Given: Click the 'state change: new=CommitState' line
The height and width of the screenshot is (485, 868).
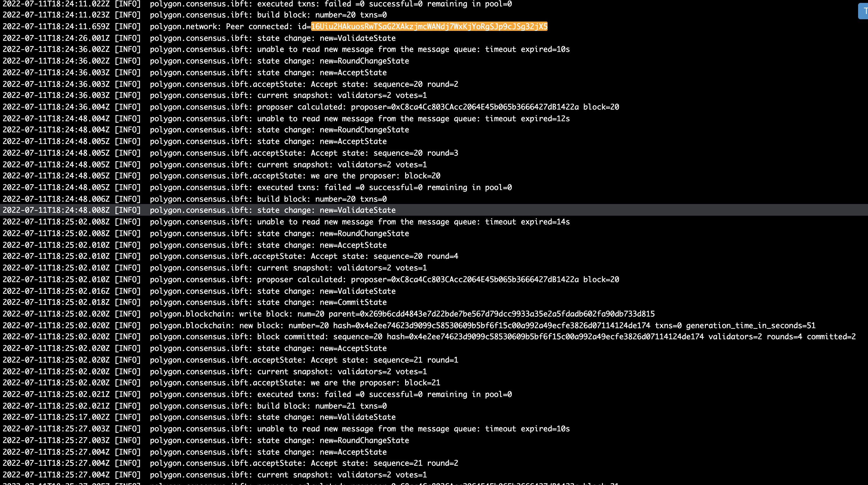Looking at the screenshot, I should click(x=195, y=302).
